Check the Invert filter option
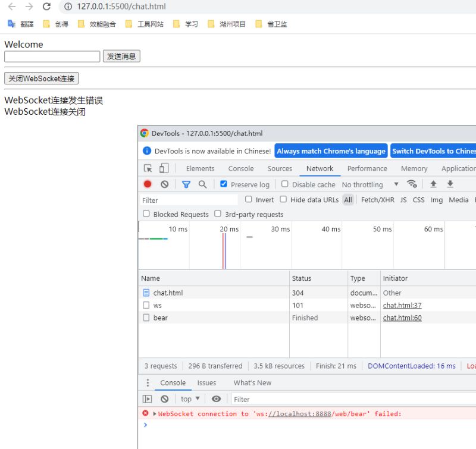Image resolution: width=476 pixels, height=449 pixels. pos(249,199)
